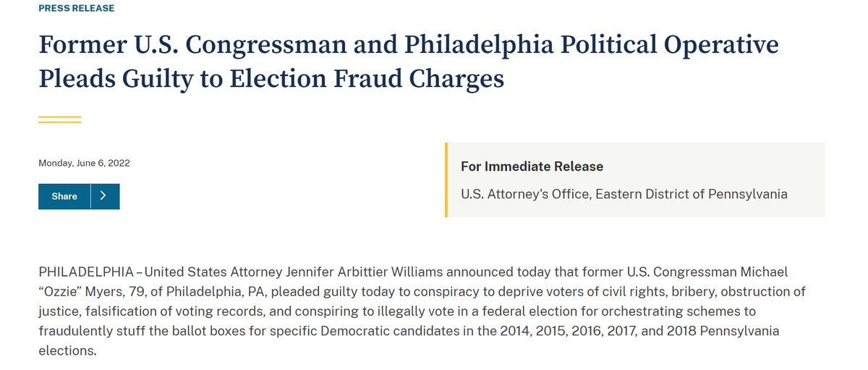Image resolution: width=868 pixels, height=370 pixels.
Task: Click the "Ozzie" Myers name in paragraph
Action: [x=80, y=292]
